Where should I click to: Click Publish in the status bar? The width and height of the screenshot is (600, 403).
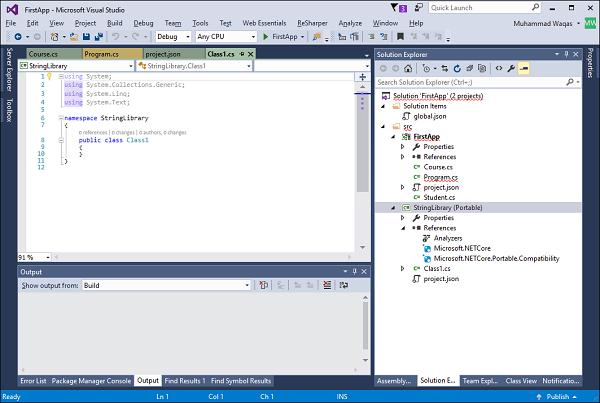pyautogui.click(x=557, y=397)
